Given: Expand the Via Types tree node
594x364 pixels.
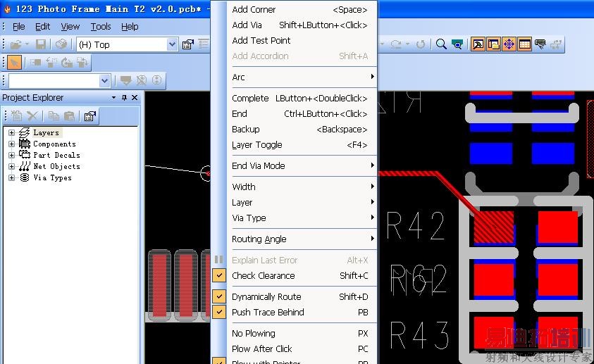Looking at the screenshot, I should (x=12, y=177).
